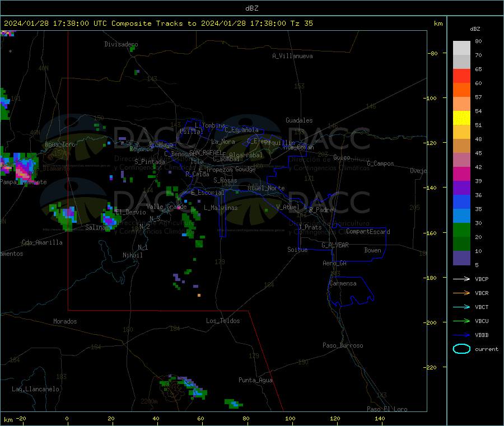This screenshot has width=504, height=426.
Task: Click the C_Benegas map label
Action: pos(179,154)
